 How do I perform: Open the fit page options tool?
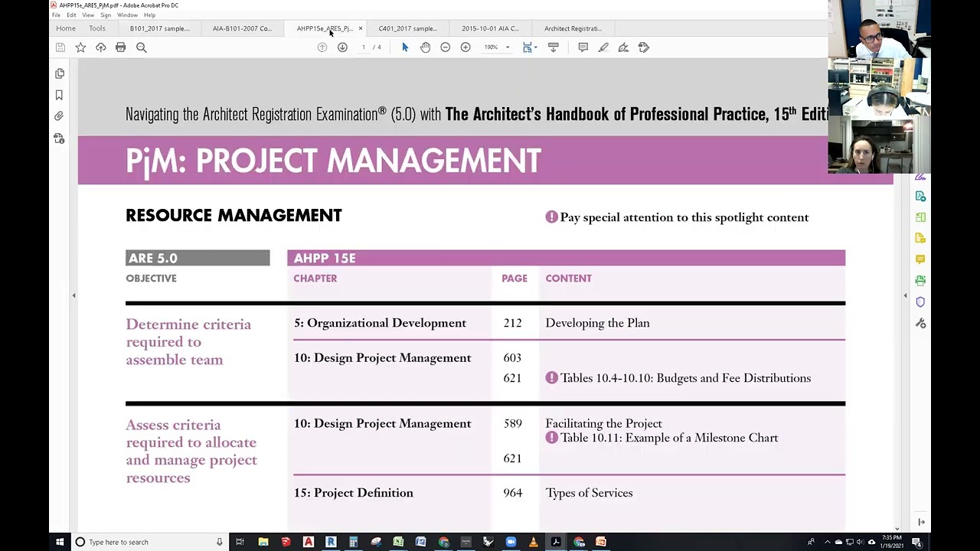(527, 47)
